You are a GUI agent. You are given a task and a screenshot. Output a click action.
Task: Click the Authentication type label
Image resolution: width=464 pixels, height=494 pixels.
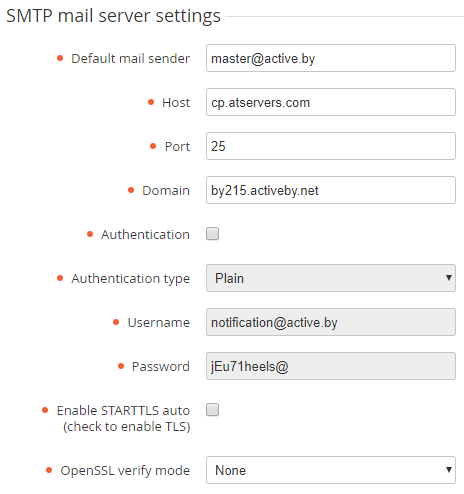point(130,279)
